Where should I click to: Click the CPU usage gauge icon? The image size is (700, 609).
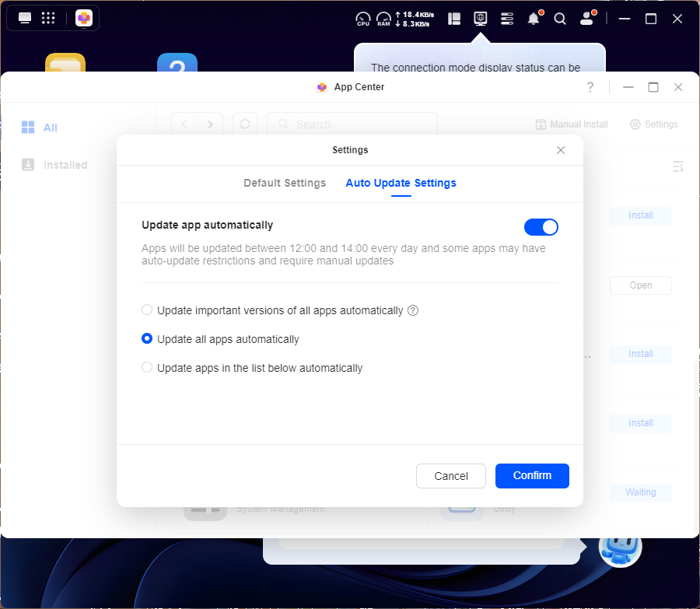click(363, 19)
